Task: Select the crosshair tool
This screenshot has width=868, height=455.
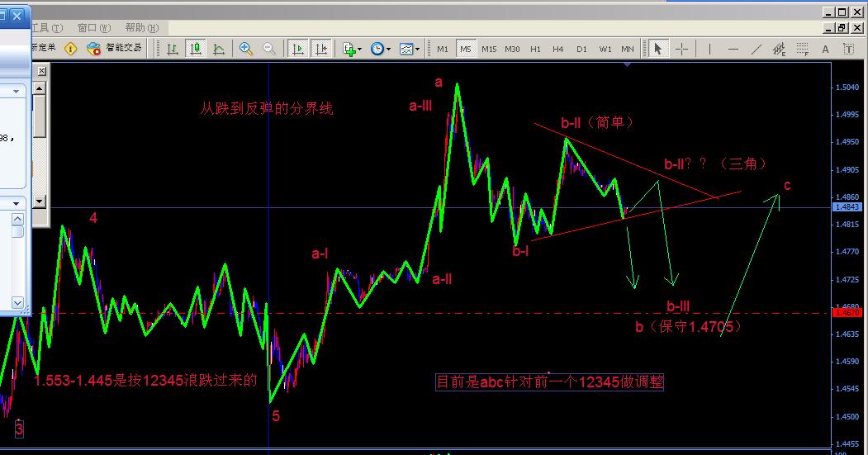Action: coord(681,49)
